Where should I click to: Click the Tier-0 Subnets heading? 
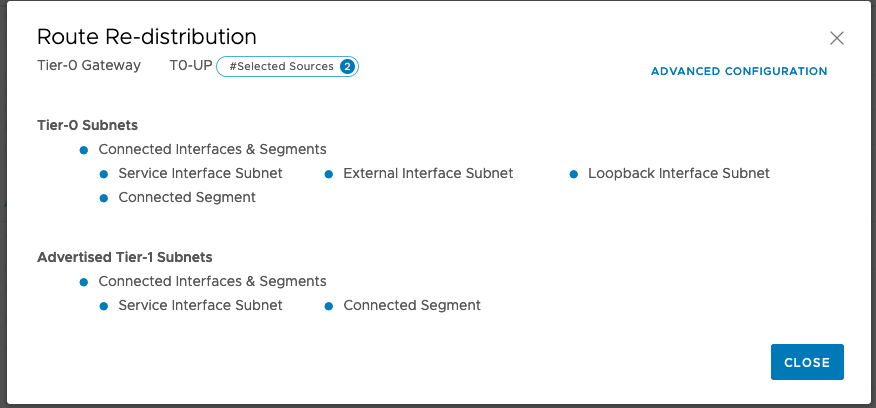[87, 126]
